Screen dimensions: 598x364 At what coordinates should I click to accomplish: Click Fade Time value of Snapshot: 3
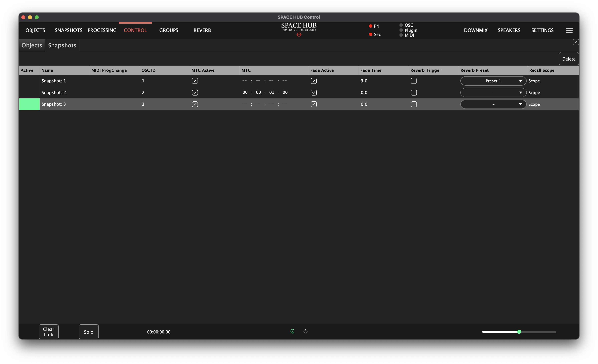[x=364, y=104]
